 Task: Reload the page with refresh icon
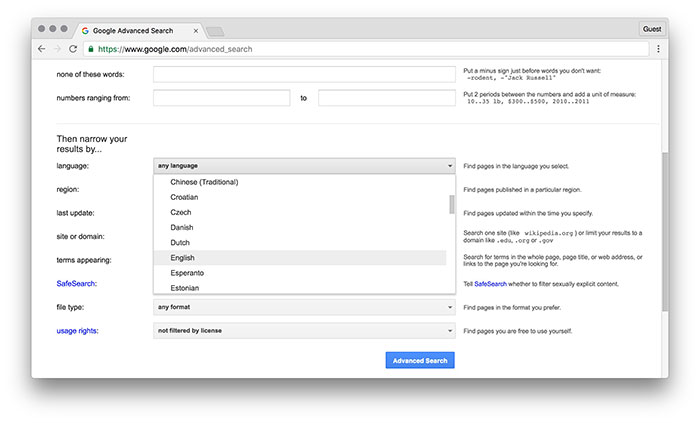73,49
